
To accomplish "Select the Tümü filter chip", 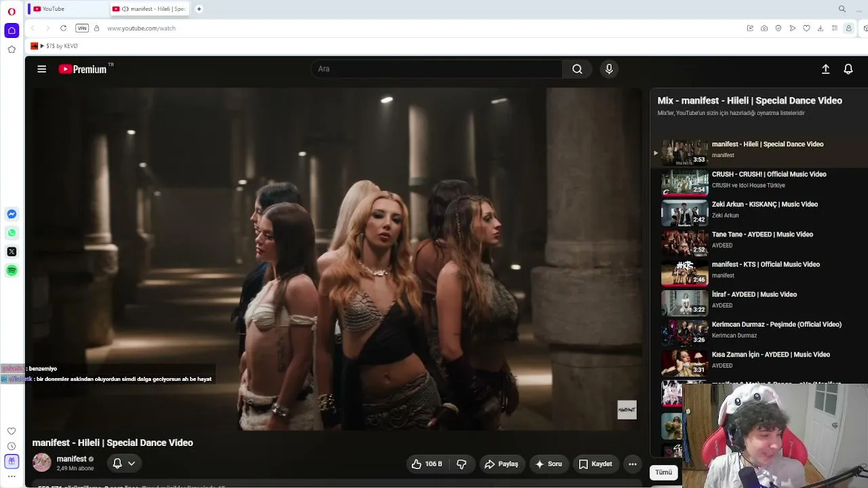I will (x=664, y=472).
